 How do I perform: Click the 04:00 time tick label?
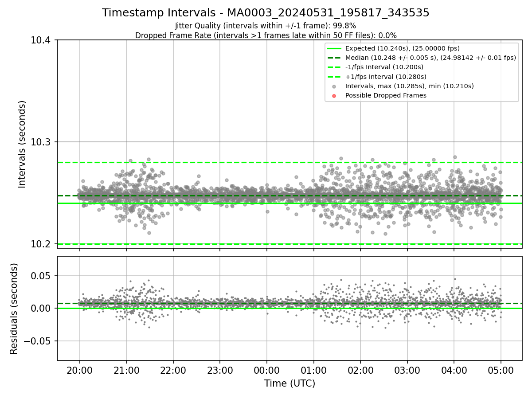(454, 370)
